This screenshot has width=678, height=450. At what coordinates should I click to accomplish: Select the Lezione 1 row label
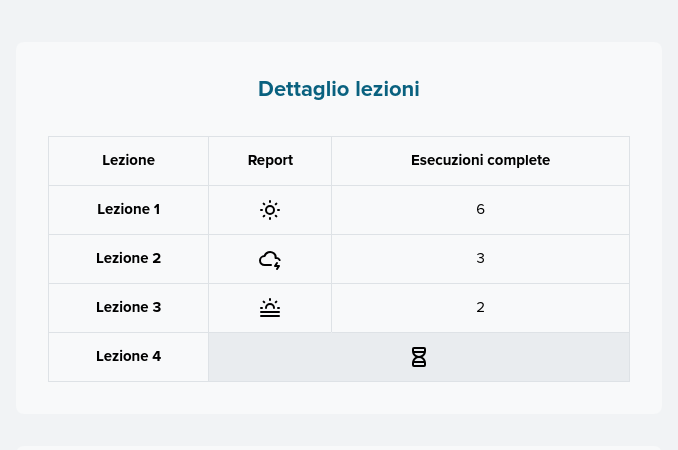[128, 209]
